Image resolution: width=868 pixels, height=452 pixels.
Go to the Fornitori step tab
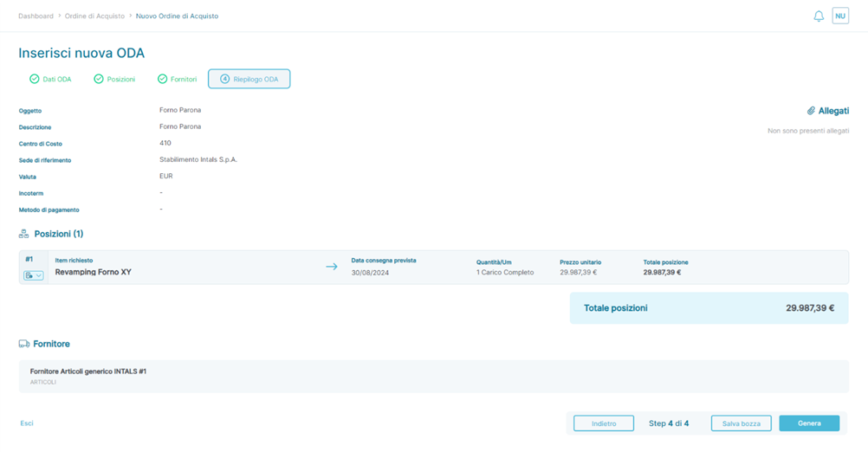click(x=177, y=79)
